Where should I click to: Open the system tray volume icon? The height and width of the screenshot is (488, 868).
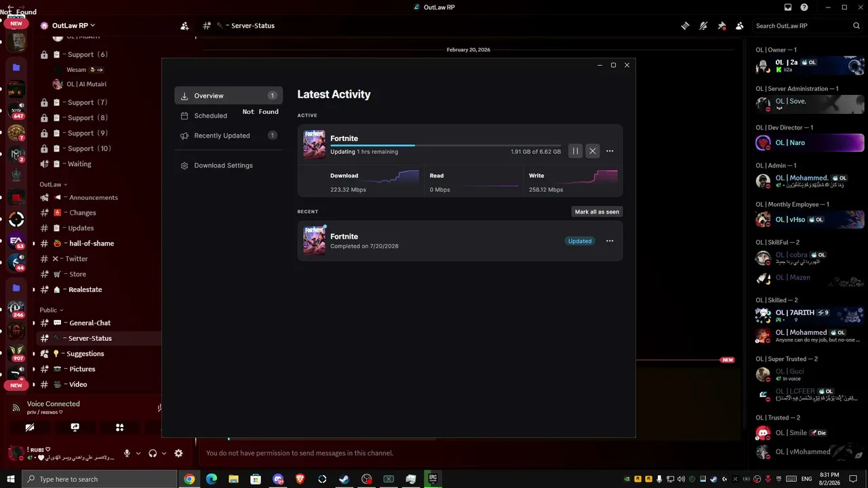681,479
